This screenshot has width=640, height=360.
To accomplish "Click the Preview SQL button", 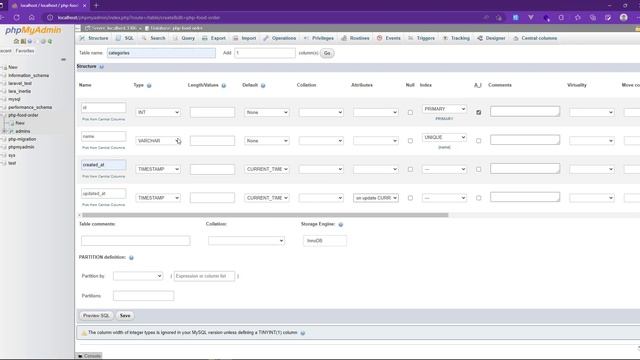I will [x=96, y=316].
